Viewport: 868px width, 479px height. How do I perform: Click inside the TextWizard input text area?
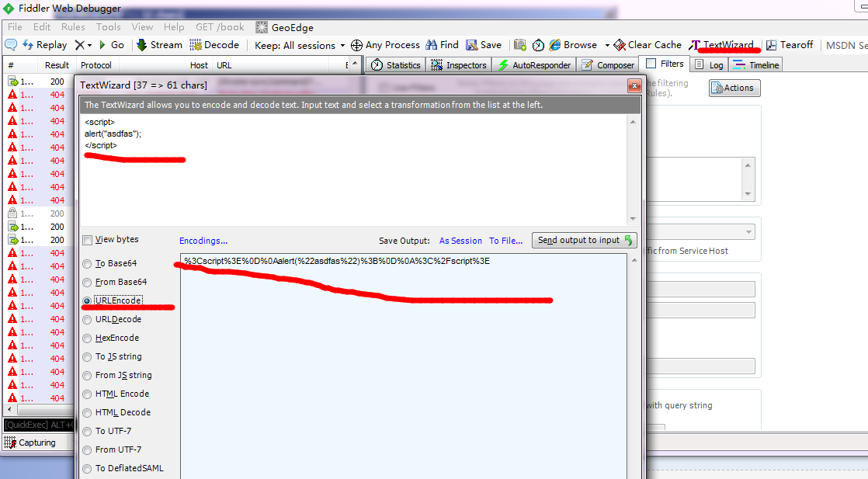click(x=354, y=169)
